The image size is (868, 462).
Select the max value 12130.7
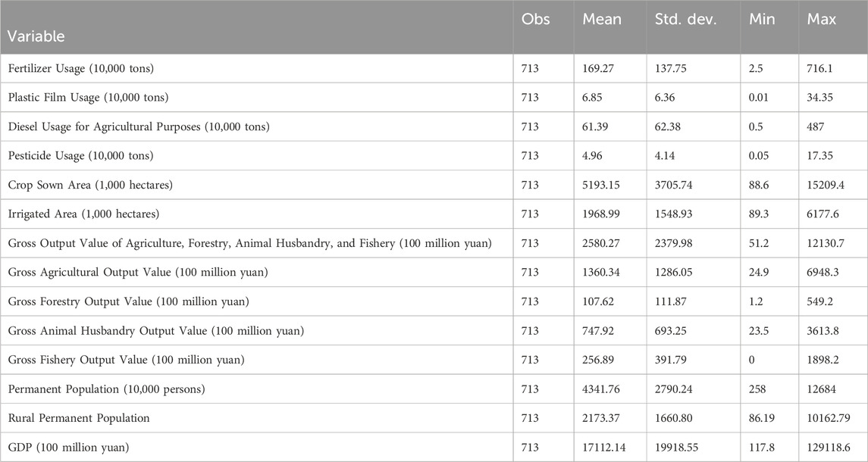pyautogui.click(x=826, y=243)
